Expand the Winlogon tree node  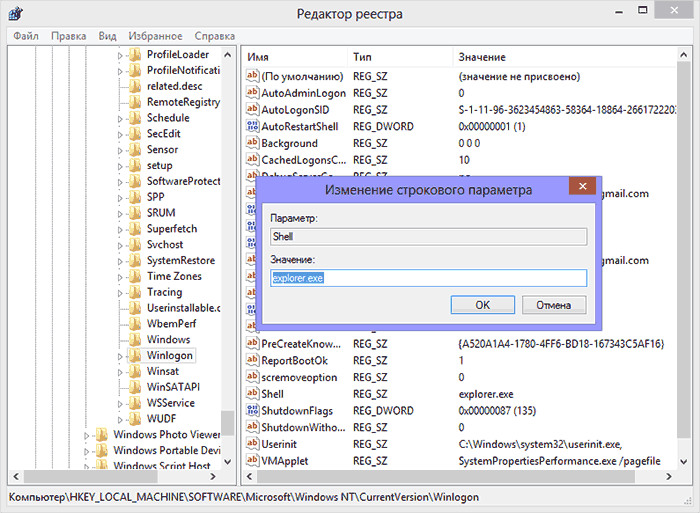coord(120,357)
